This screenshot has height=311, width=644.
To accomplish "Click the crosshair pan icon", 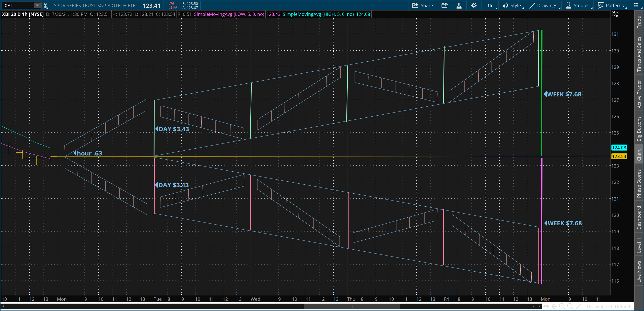I will coord(554,306).
